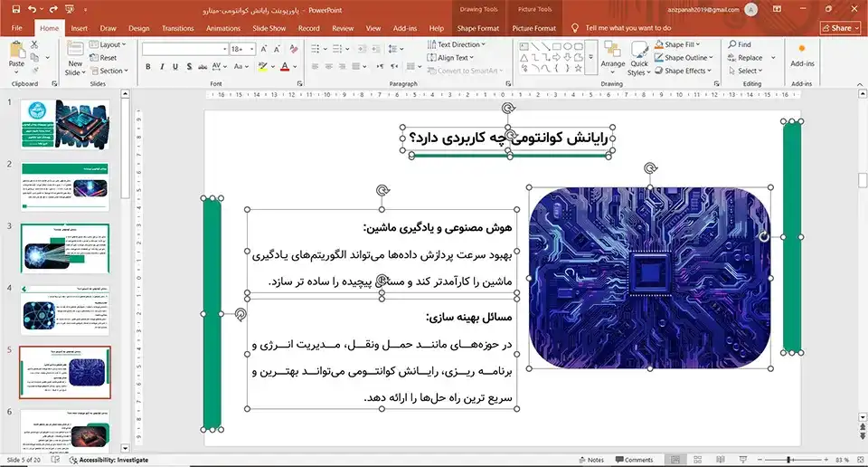Click the Copy icon in Clipboard group
The height and width of the screenshot is (467, 868).
34,58
